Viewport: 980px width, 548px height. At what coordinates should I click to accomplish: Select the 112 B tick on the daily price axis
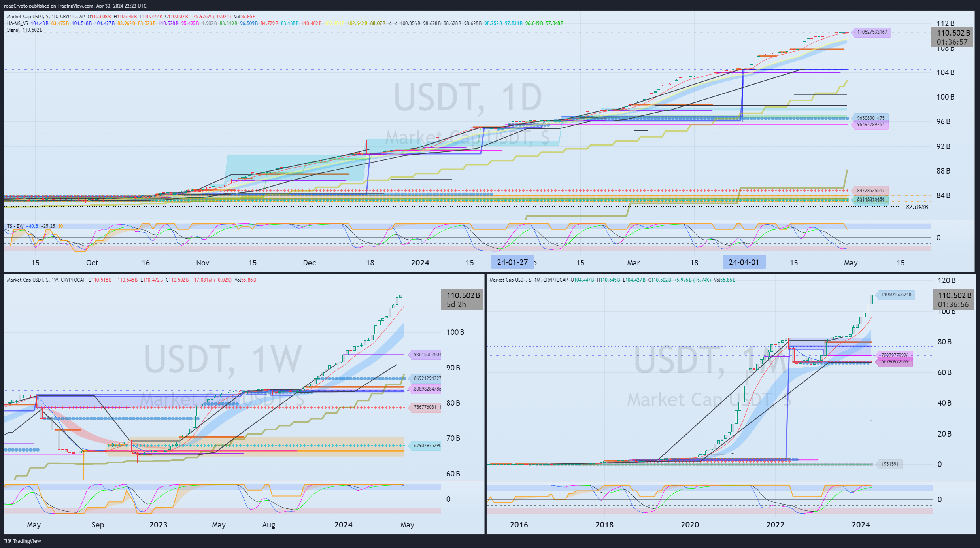(946, 23)
